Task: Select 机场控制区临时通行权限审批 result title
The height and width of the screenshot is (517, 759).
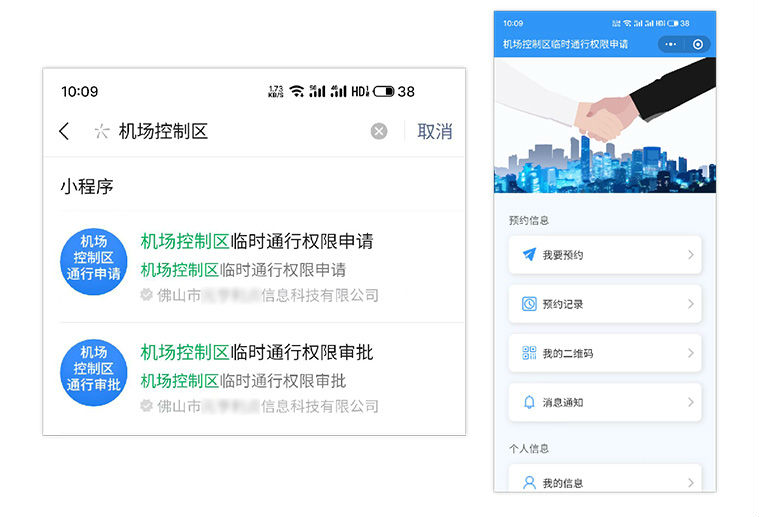Action: tap(257, 352)
